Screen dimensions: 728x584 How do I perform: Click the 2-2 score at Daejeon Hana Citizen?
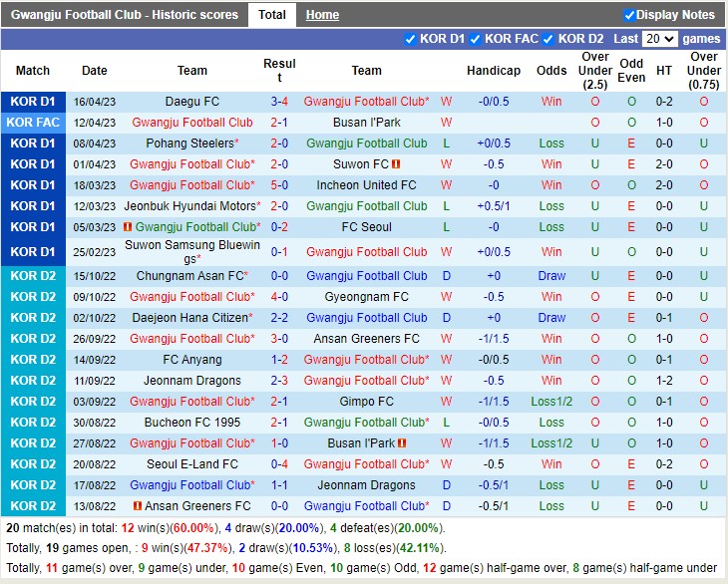(279, 318)
